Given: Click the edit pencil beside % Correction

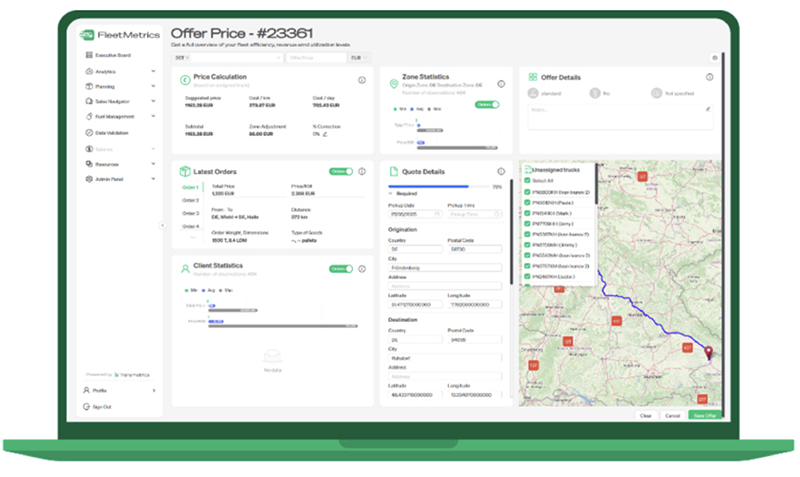Looking at the screenshot, I should [x=325, y=133].
